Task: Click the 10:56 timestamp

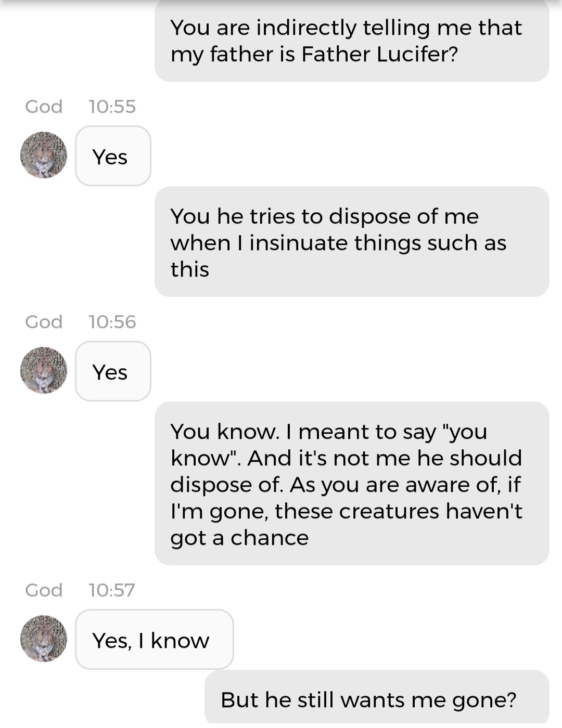Action: pyautogui.click(x=112, y=322)
